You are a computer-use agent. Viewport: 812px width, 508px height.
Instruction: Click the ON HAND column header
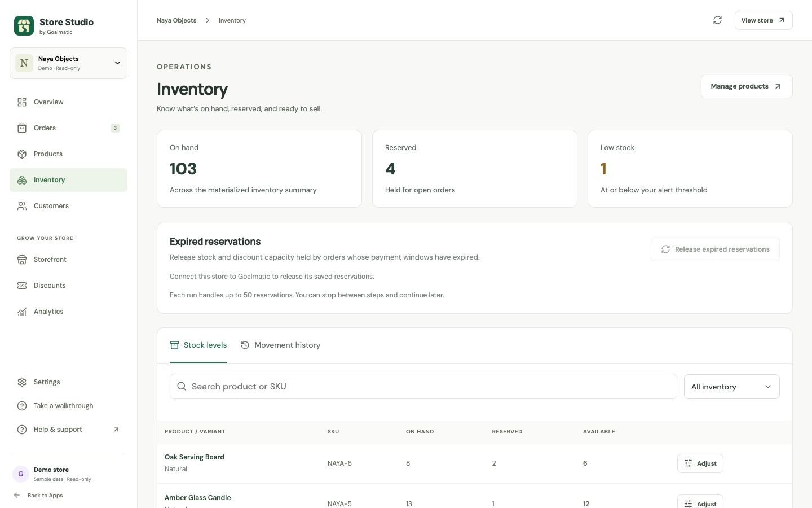pos(420,432)
